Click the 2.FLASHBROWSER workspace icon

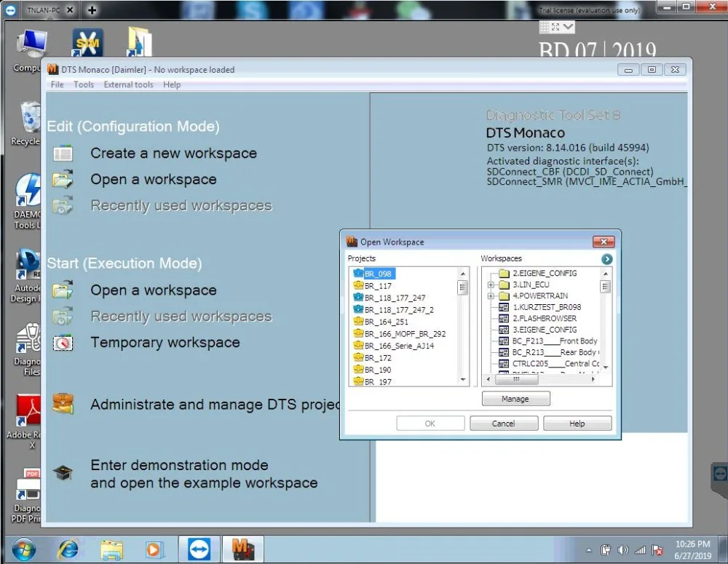pyautogui.click(x=504, y=318)
